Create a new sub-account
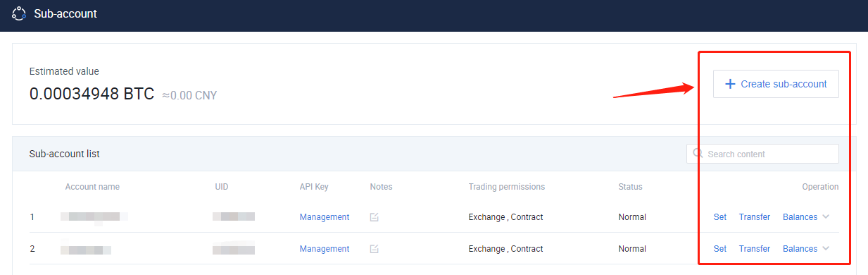Viewport: 868px width, 275px height. pos(776,84)
